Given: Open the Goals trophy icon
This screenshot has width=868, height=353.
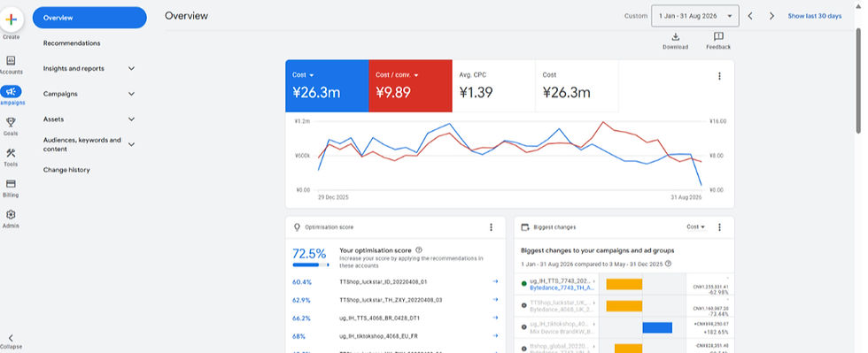Looking at the screenshot, I should (11, 122).
